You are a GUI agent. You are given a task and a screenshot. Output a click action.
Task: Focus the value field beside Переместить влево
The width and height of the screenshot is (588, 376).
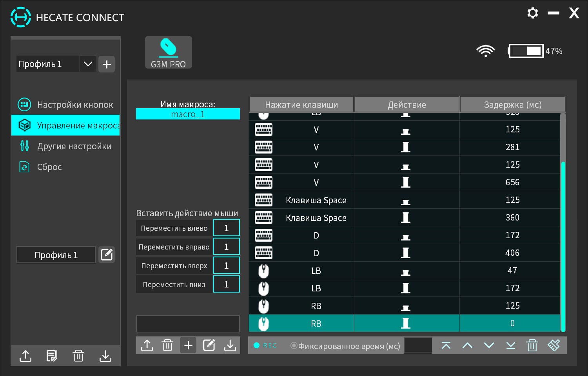227,228
